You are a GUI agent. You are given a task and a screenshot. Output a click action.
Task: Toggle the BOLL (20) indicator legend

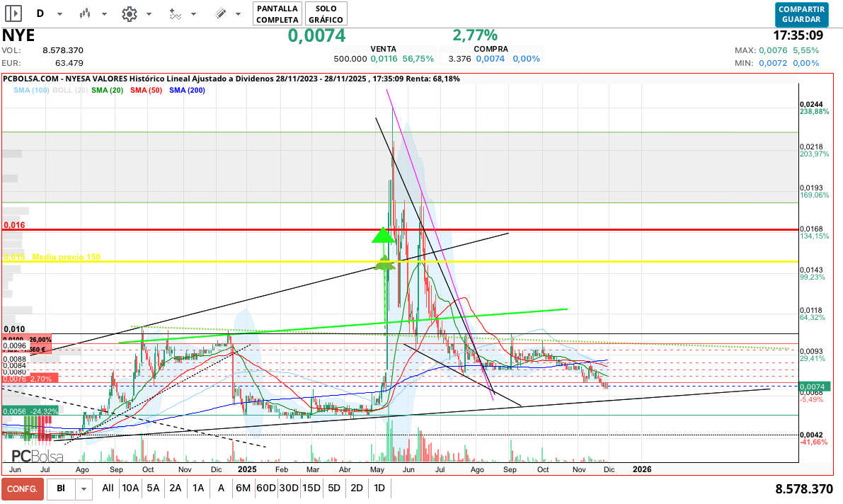click(x=70, y=90)
